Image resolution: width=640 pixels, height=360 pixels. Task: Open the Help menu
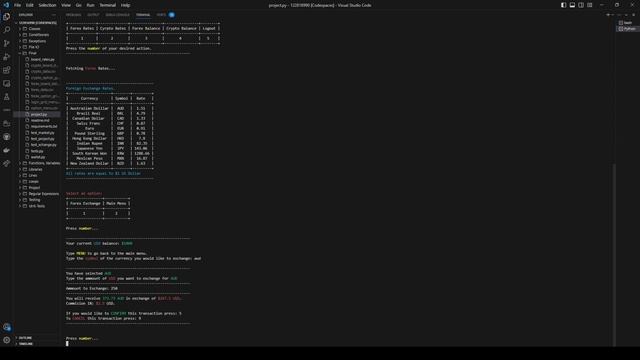125,5
